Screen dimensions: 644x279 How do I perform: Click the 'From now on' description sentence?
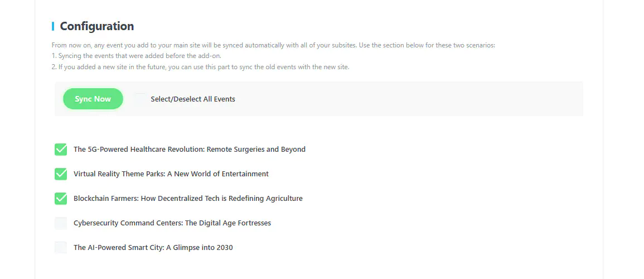273,45
